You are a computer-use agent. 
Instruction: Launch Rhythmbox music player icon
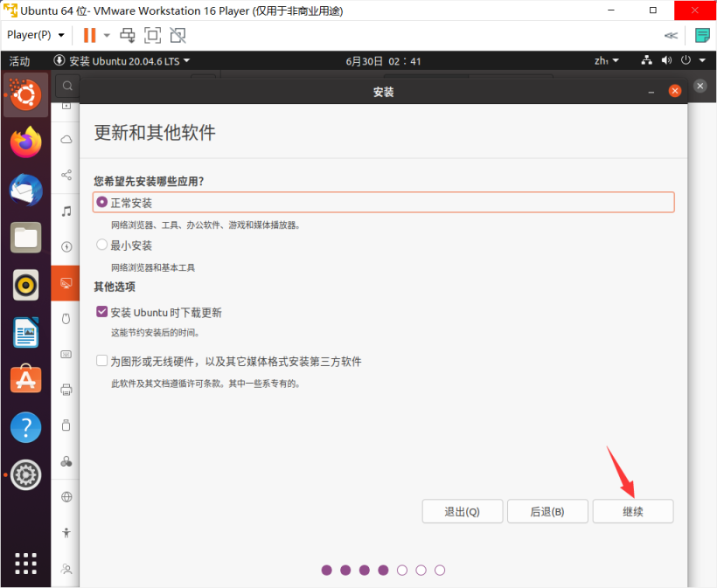(25, 285)
